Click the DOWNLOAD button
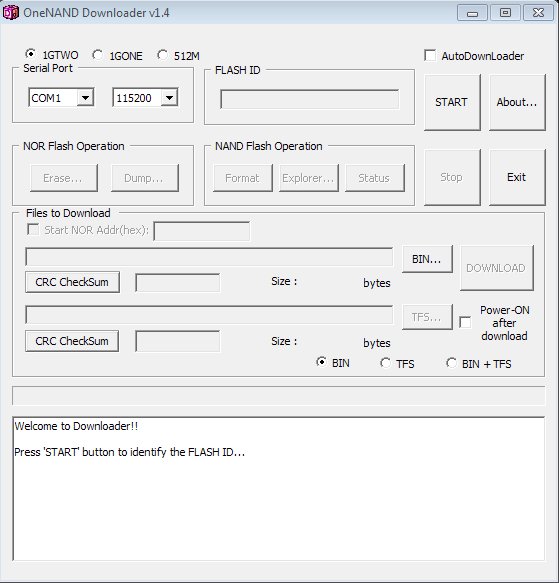559x583 pixels. tap(497, 268)
